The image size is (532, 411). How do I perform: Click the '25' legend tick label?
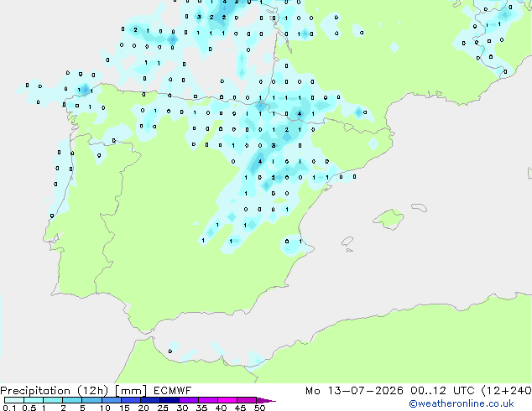pyautogui.click(x=163, y=408)
